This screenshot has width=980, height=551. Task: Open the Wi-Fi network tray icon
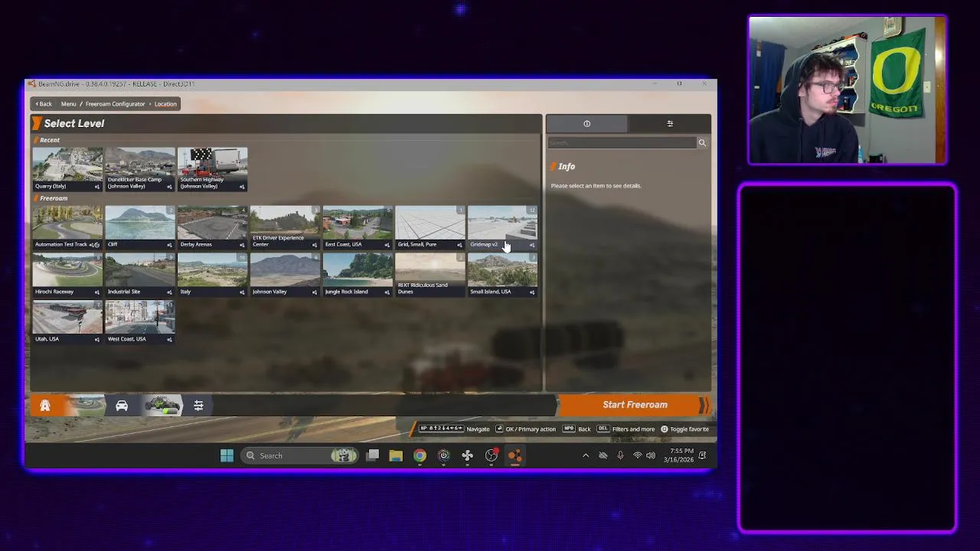tap(637, 456)
